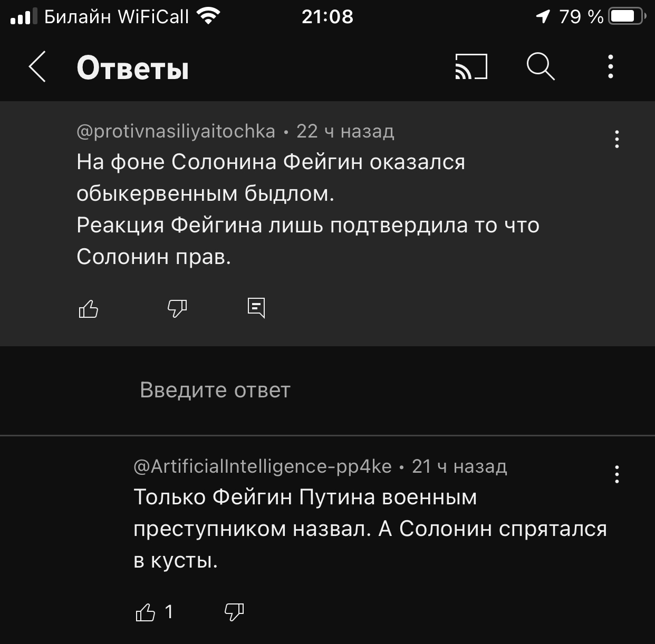This screenshot has height=644, width=655.
Task: Open options menu for ArtificialIntelligence-pp4ke reply
Action: 617,474
